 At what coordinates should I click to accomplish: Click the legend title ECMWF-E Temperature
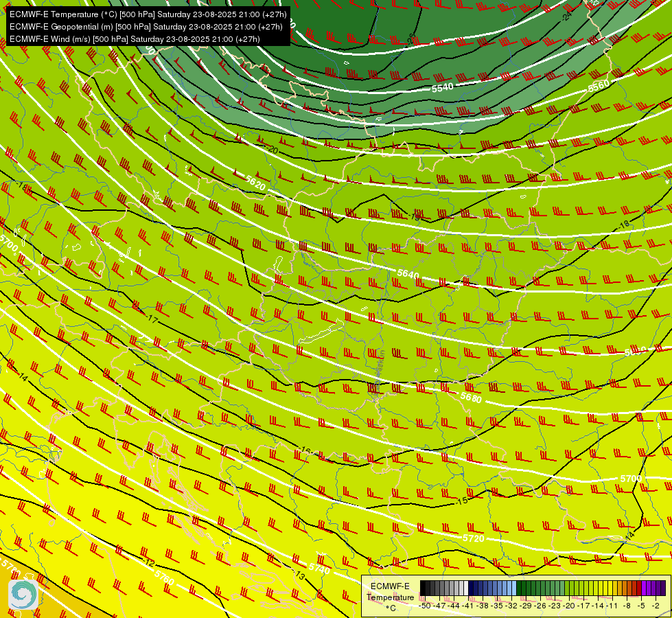click(x=391, y=592)
